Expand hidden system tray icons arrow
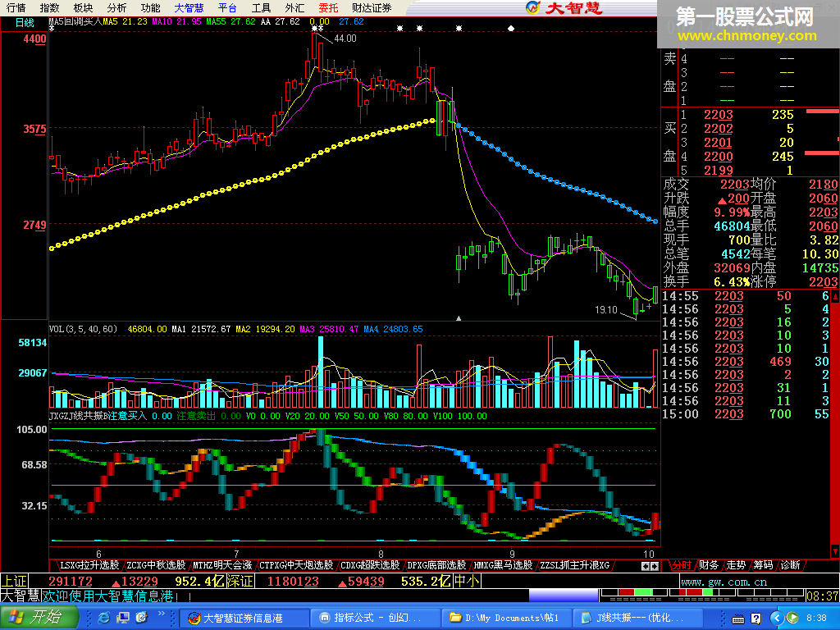840x630 pixels. tap(778, 619)
